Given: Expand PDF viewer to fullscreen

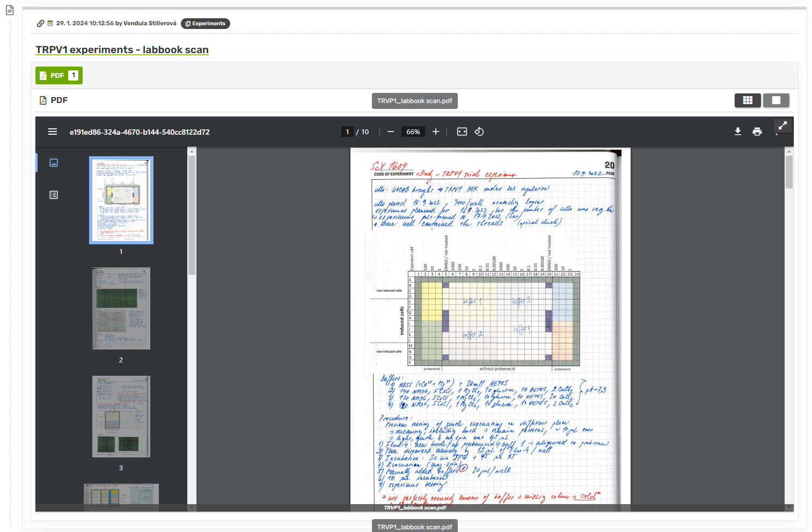Looking at the screenshot, I should click(x=782, y=126).
